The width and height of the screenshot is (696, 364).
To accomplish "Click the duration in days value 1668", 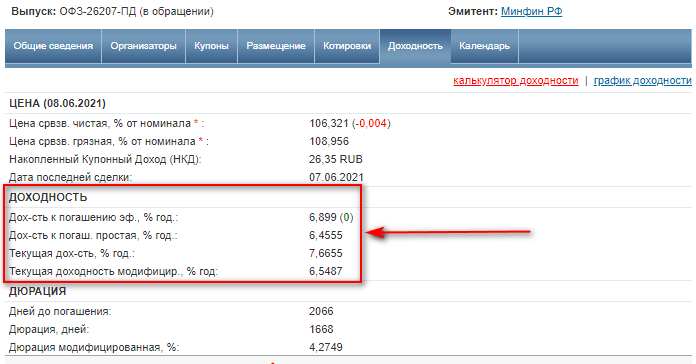I will coord(321,329).
